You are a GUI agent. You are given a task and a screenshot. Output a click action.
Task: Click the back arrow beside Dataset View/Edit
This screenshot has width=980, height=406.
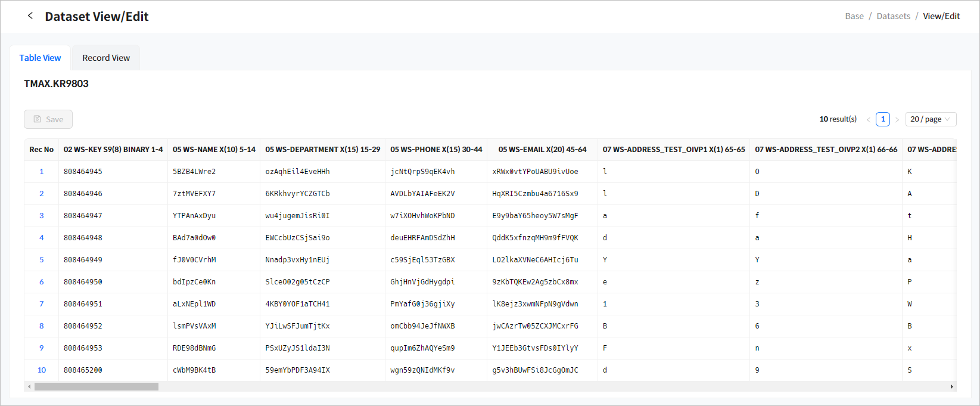(x=30, y=16)
